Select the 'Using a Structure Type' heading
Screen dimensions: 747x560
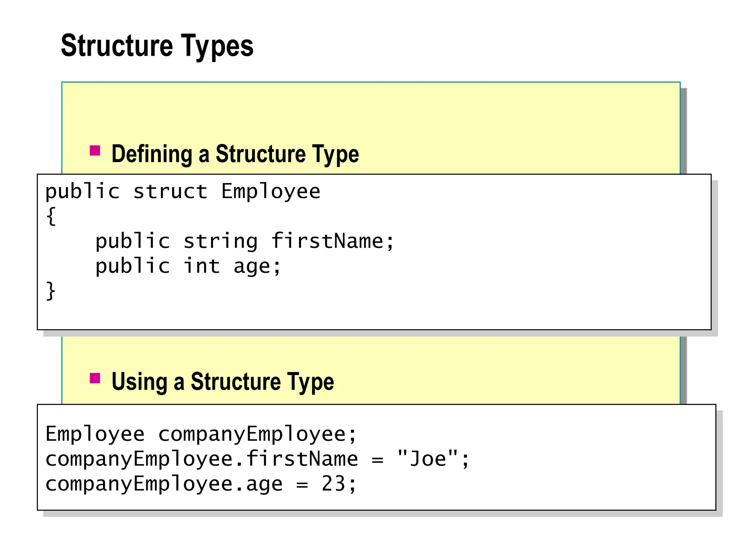tap(222, 382)
